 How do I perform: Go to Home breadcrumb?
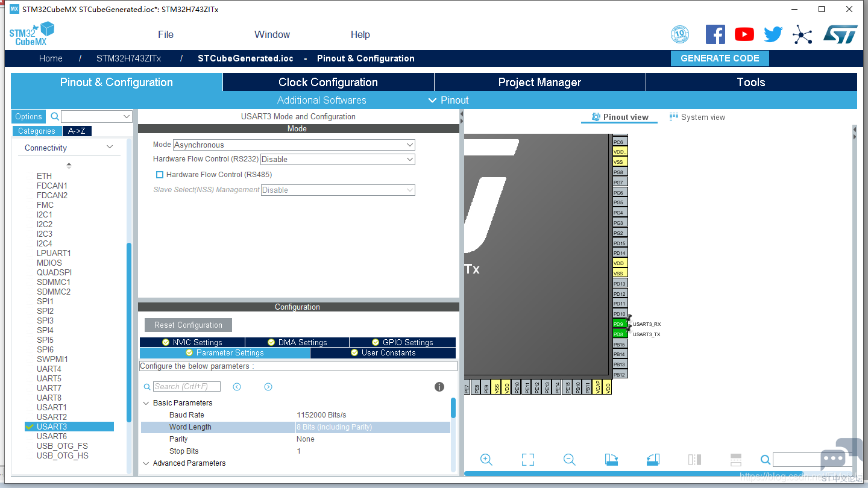tap(51, 58)
